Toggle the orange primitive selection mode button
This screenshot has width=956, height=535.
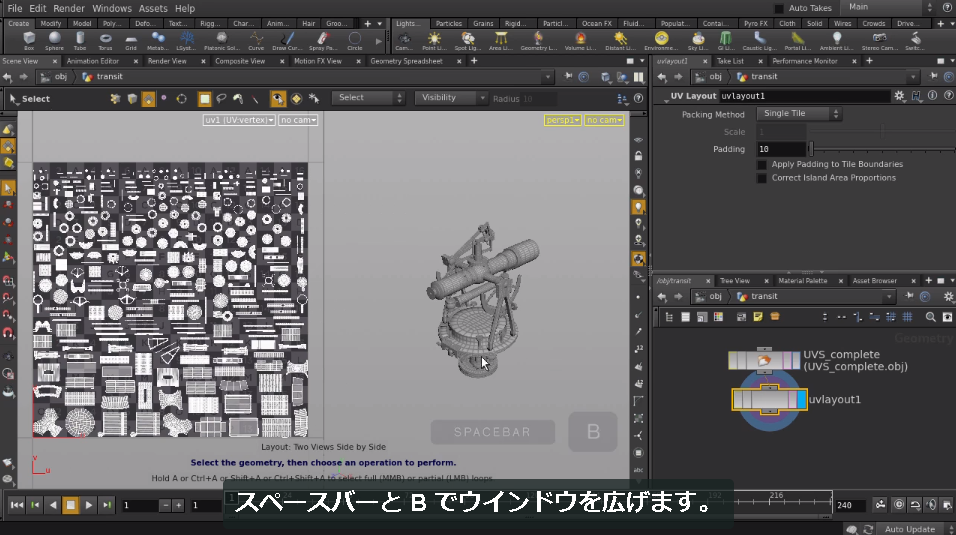click(148, 99)
